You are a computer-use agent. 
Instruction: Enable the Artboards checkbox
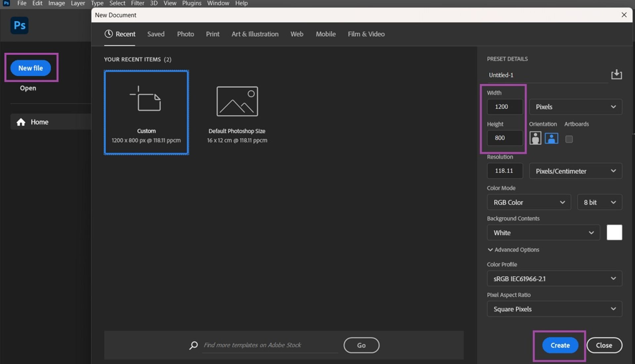pyautogui.click(x=569, y=139)
